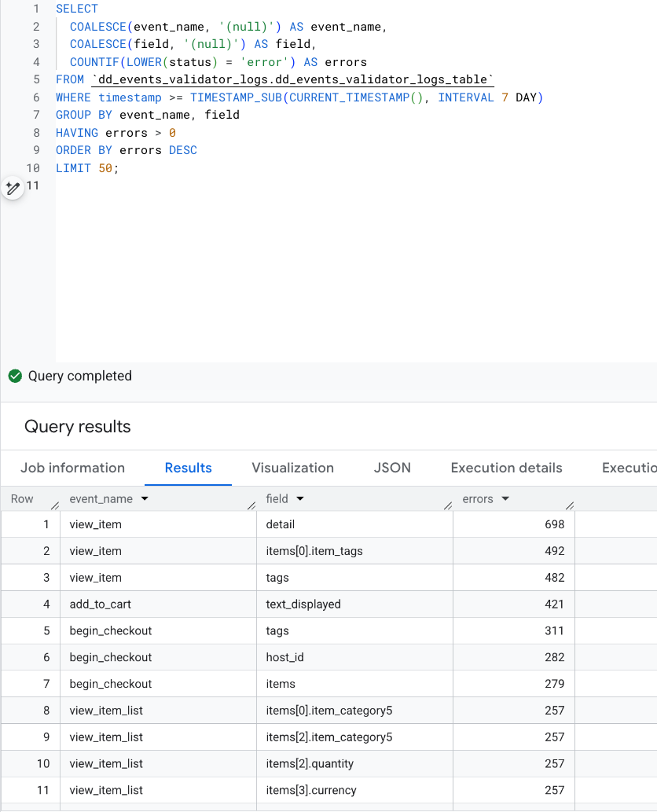Open the errors column sort dropdown

click(x=505, y=499)
